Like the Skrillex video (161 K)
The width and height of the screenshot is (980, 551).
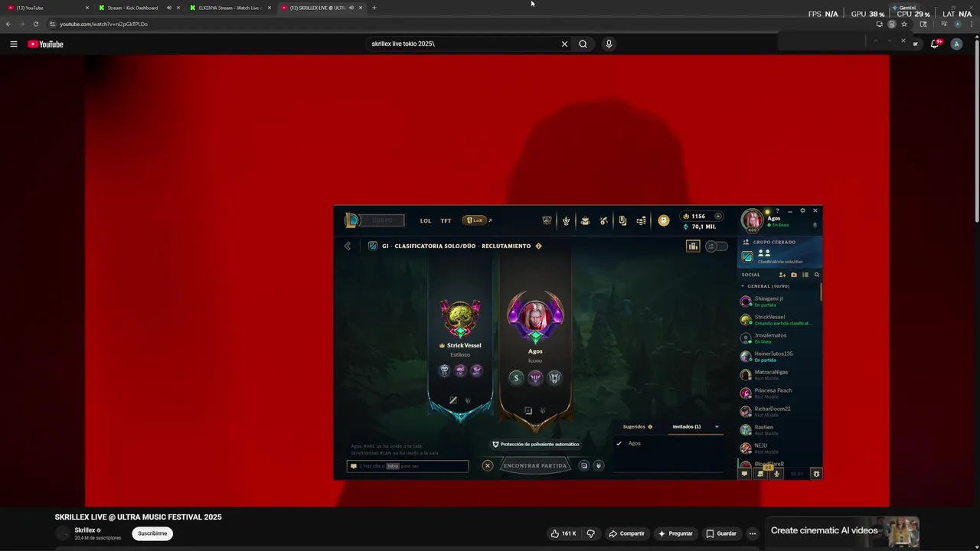(x=563, y=533)
